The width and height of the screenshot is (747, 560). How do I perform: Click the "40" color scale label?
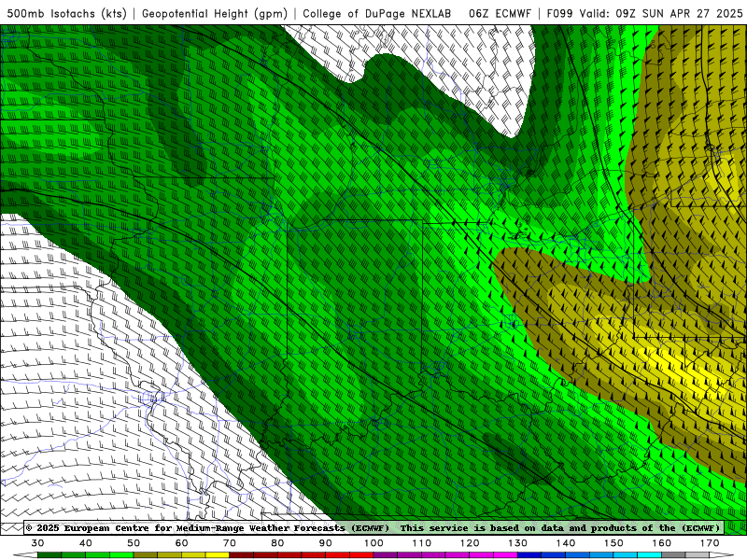[86, 543]
